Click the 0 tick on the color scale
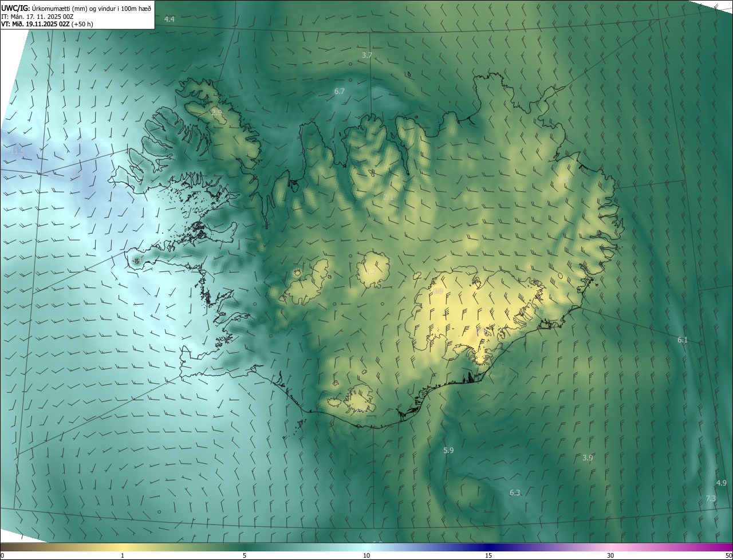Screen dimensions: 733x560 click(x=2, y=555)
